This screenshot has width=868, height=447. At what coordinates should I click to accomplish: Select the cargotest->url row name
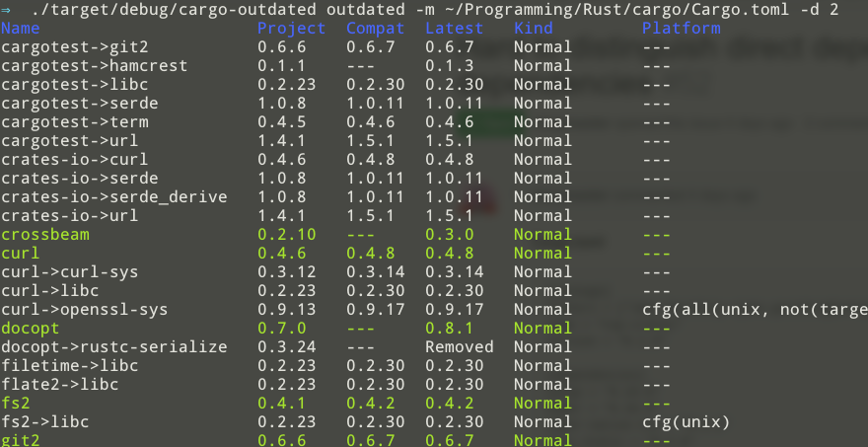click(70, 141)
